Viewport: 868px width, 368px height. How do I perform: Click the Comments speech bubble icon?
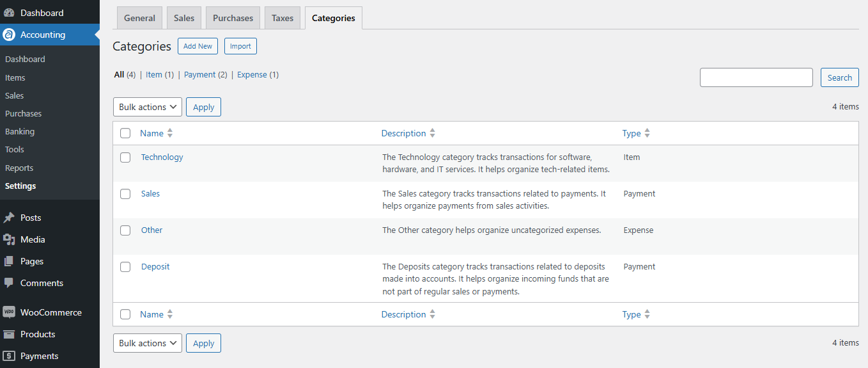coord(9,283)
